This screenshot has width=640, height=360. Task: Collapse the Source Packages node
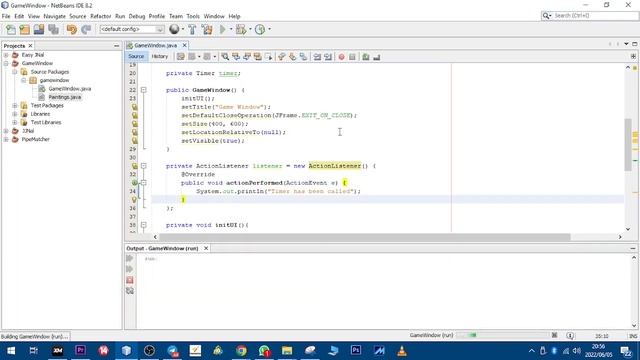tap(15, 72)
